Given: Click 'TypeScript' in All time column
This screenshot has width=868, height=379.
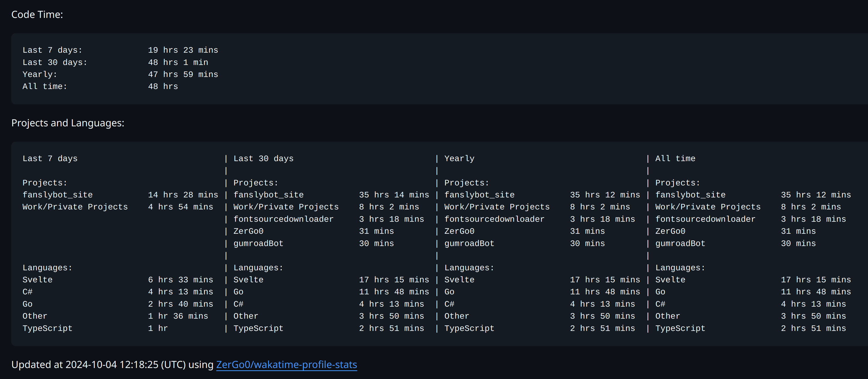Looking at the screenshot, I should 680,328.
